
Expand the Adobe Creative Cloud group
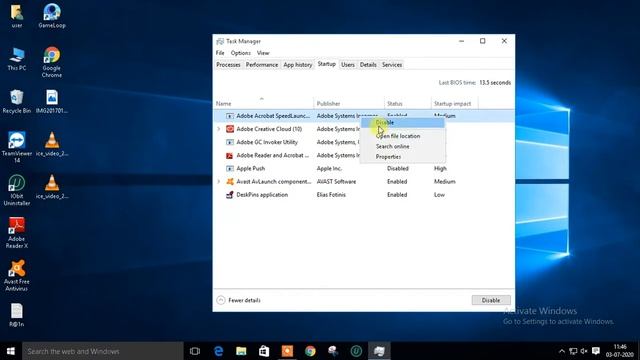point(219,129)
